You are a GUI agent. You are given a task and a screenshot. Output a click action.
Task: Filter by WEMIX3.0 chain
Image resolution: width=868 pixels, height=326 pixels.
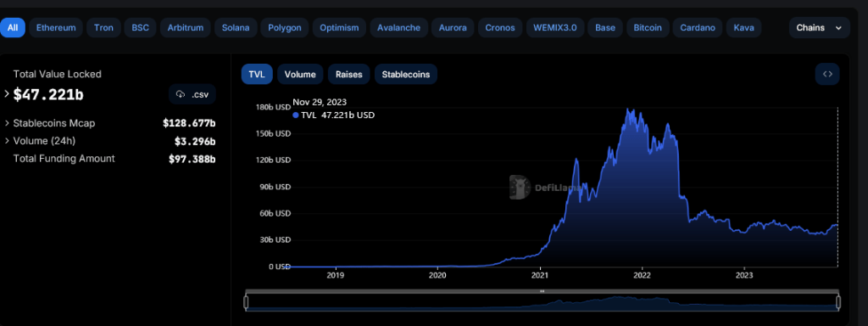coord(554,28)
